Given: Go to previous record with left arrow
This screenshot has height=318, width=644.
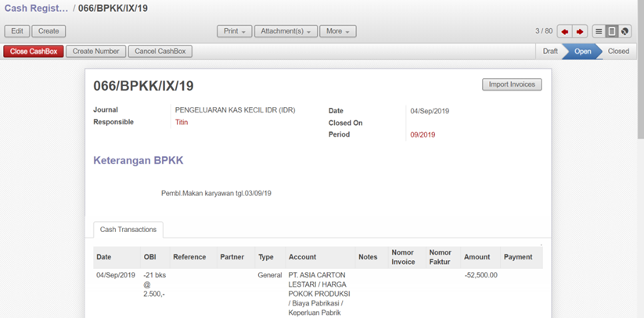Looking at the screenshot, I should tap(565, 31).
